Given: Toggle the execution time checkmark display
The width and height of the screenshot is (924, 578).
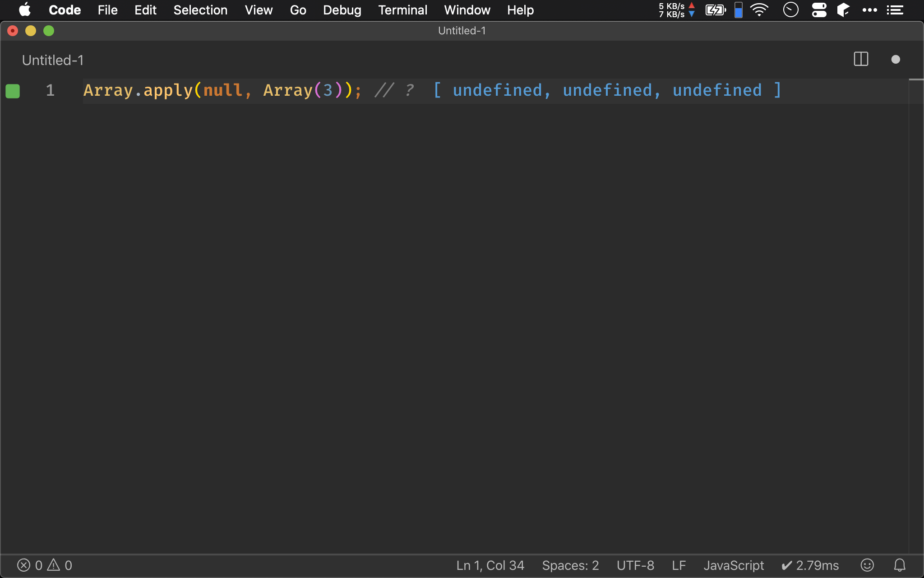Looking at the screenshot, I should pos(808,565).
